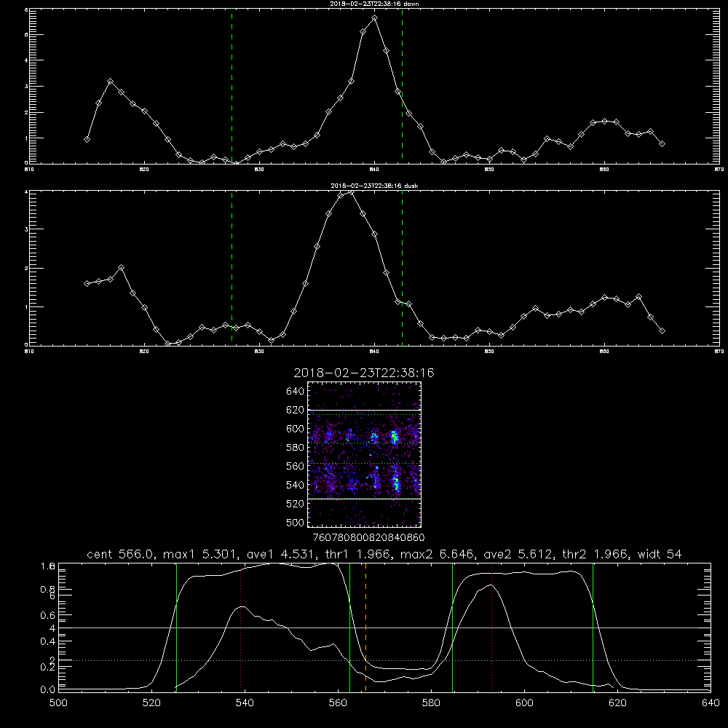Click right green dashed line in dusk plot

(x=402, y=268)
